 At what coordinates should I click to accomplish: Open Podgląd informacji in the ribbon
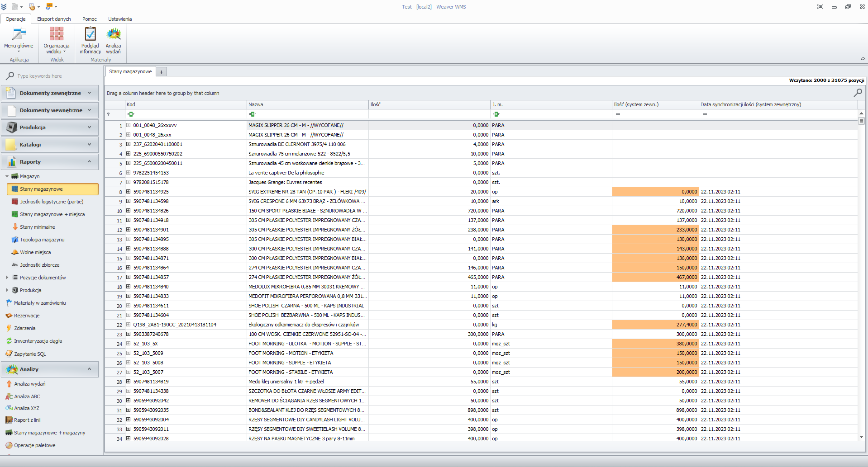pos(90,35)
